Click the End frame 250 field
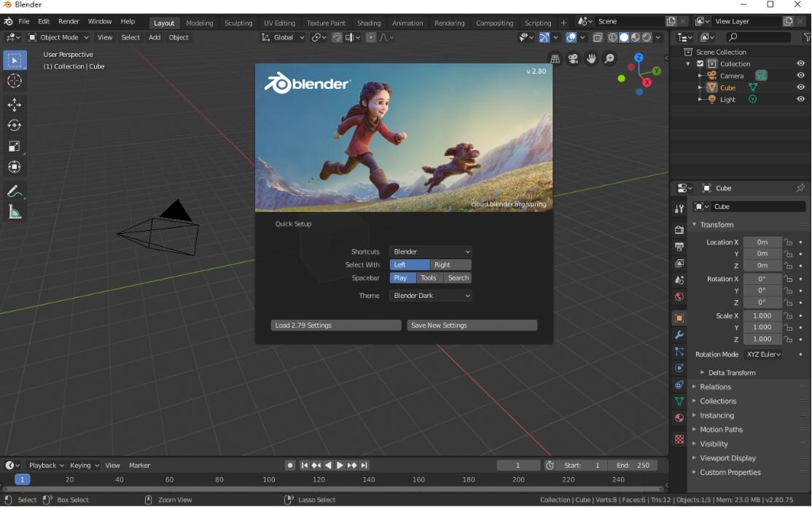 click(633, 465)
